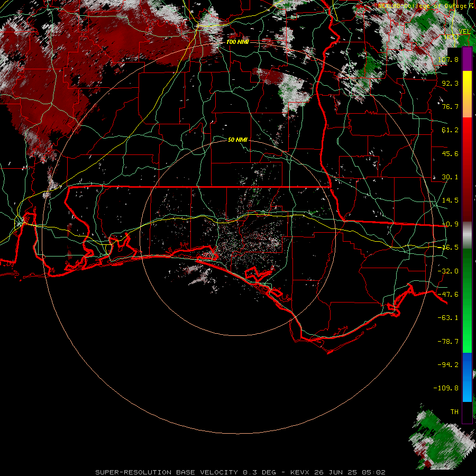The image size is (476, 476).
Task: Click the "107.8" velocity scale value
Action: (x=448, y=59)
